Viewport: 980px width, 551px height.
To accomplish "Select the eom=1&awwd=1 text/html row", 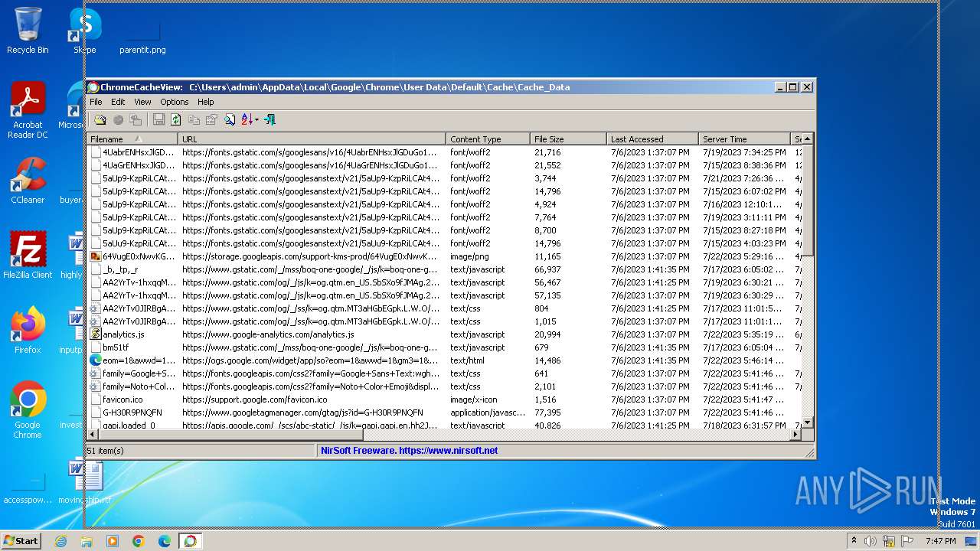I will (x=444, y=360).
